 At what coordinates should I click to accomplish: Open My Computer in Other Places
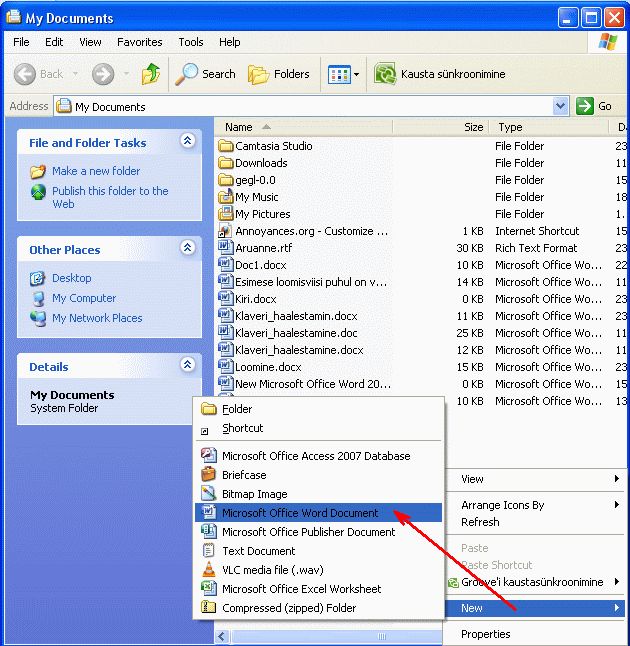[x=84, y=298]
